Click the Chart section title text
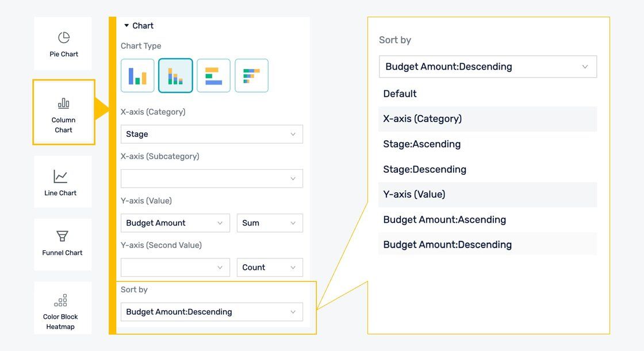This screenshot has width=644, height=351. click(143, 25)
